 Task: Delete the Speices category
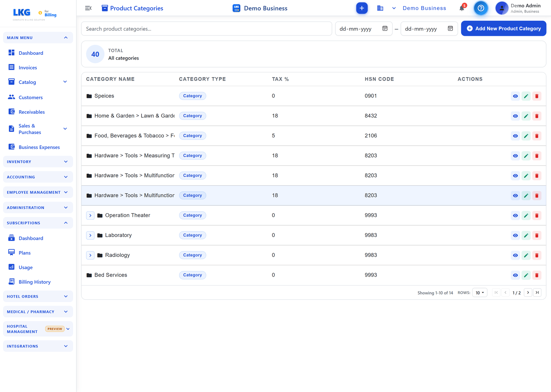[537, 96]
